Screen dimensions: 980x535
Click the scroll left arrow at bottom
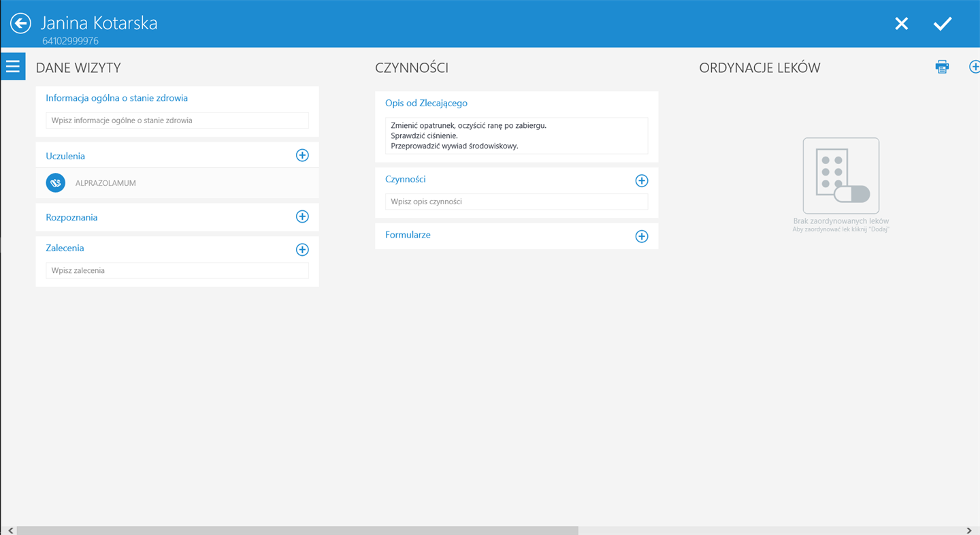10,530
